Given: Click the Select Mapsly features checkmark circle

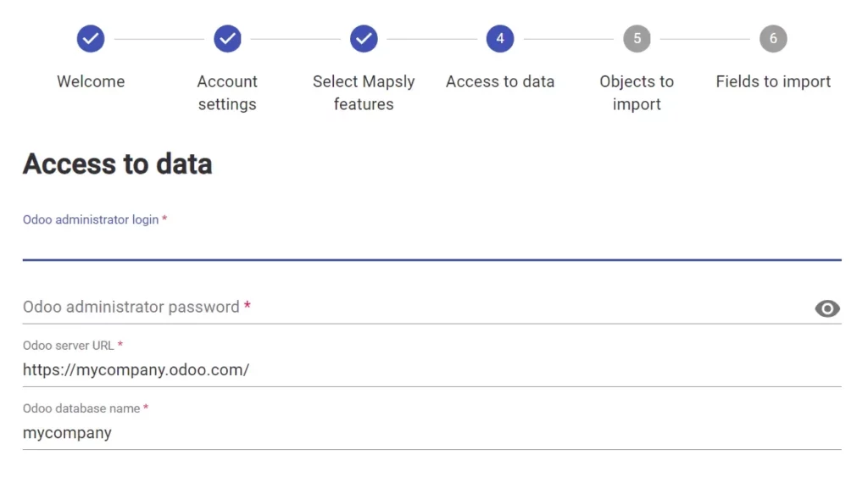Looking at the screenshot, I should 364,39.
